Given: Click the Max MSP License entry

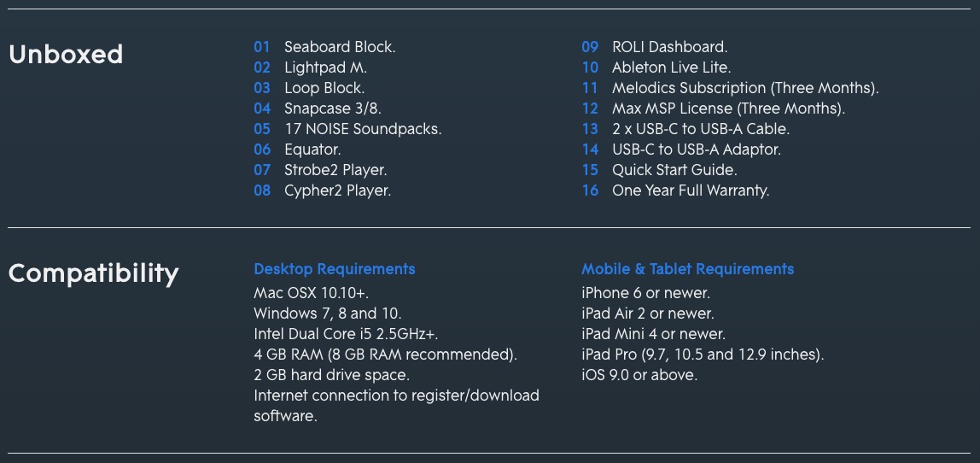Looking at the screenshot, I should click(729, 108).
